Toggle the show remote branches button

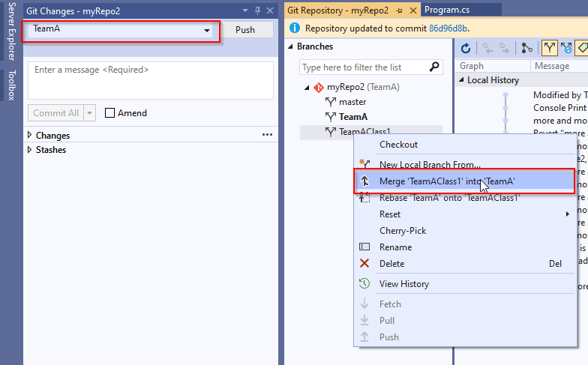566,48
